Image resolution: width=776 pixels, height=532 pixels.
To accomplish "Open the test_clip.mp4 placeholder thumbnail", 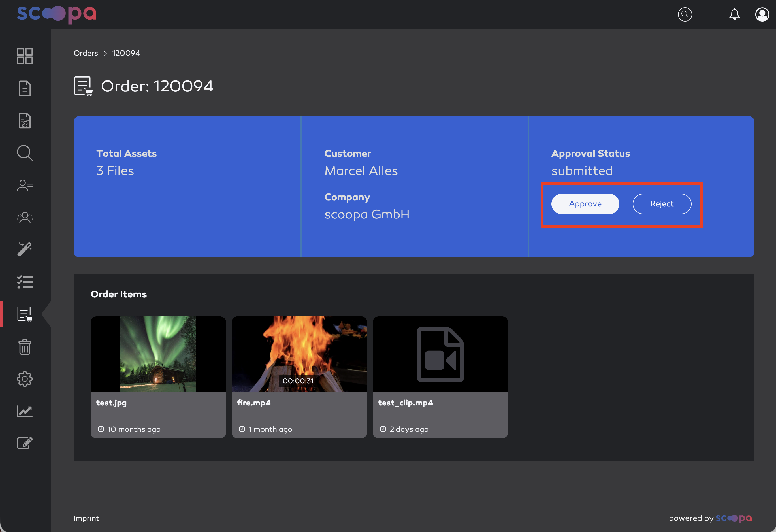I will click(x=440, y=354).
